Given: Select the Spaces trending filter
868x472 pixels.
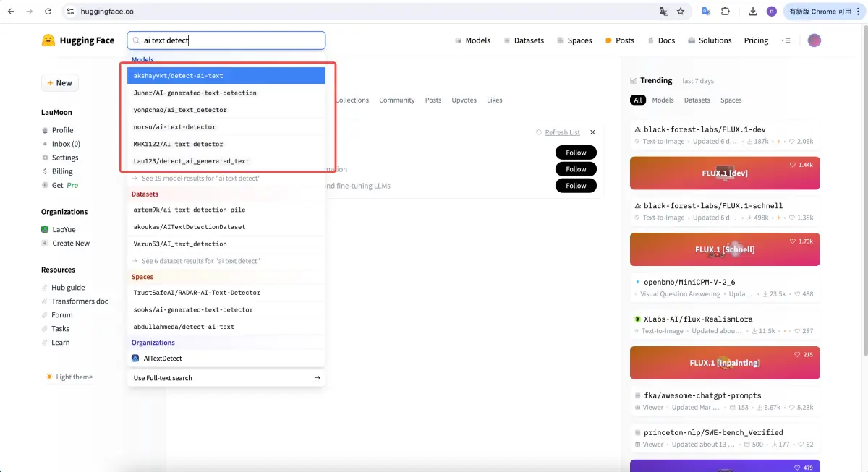Looking at the screenshot, I should (731, 100).
